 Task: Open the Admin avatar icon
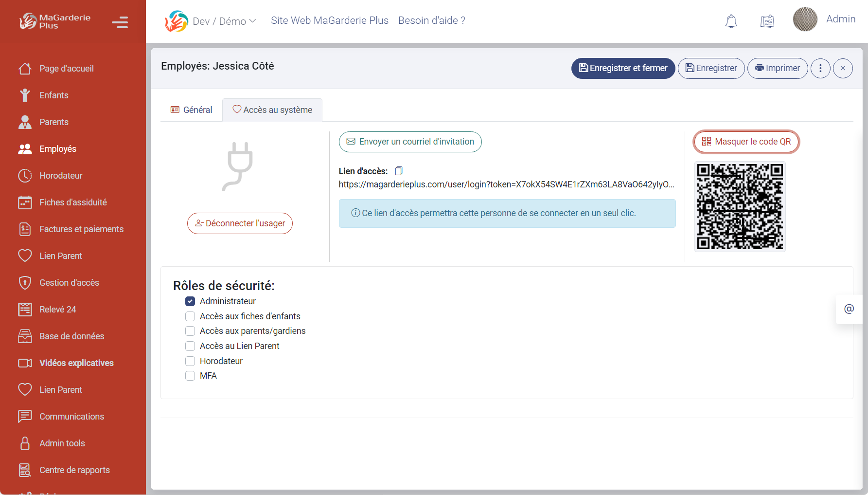805,19
